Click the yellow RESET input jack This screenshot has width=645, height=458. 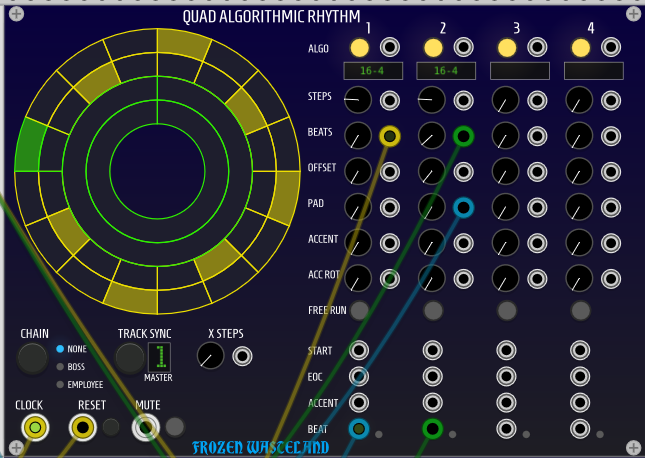point(83,428)
